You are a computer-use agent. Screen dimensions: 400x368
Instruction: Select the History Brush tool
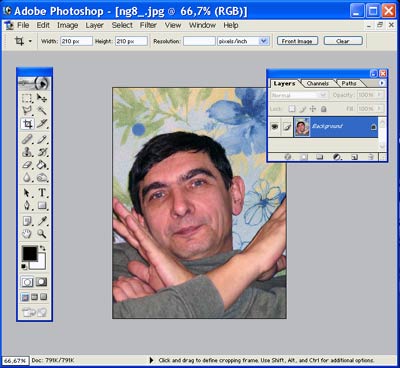(42, 152)
